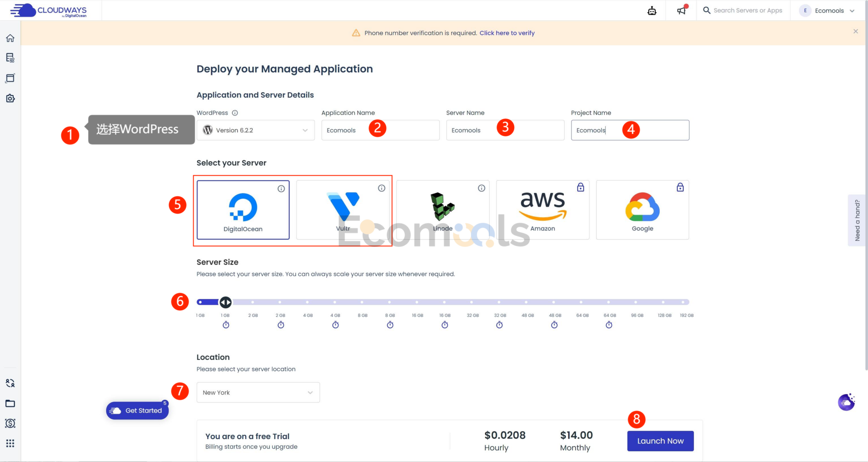Select Amazon AWS as server provider
This screenshot has width=868, height=462.
542,210
